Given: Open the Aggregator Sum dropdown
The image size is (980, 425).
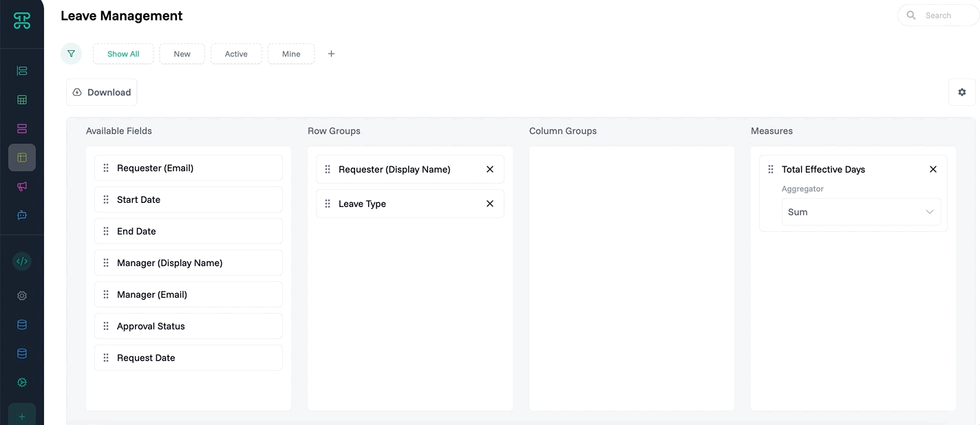Looking at the screenshot, I should pyautogui.click(x=861, y=212).
